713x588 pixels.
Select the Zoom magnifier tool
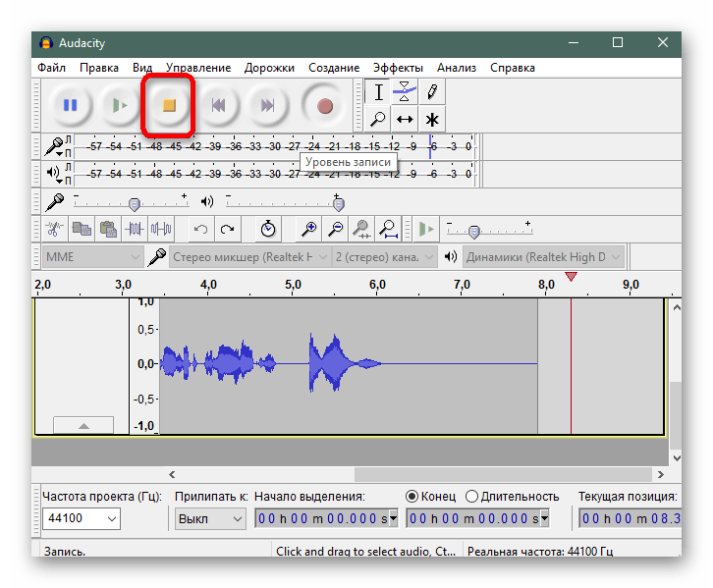tap(378, 120)
